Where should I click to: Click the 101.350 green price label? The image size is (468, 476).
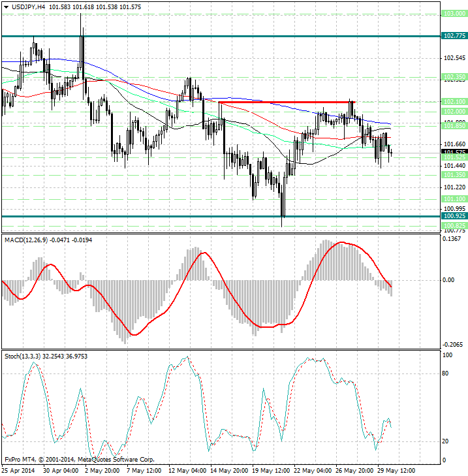pyautogui.click(x=454, y=175)
